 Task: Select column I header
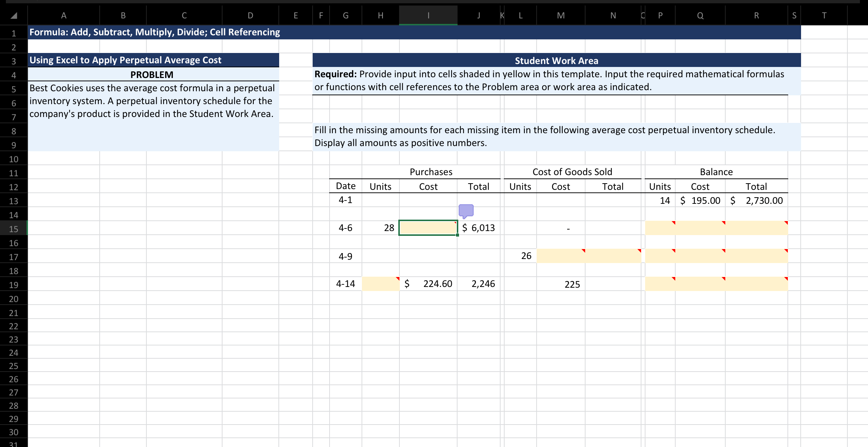[428, 15]
